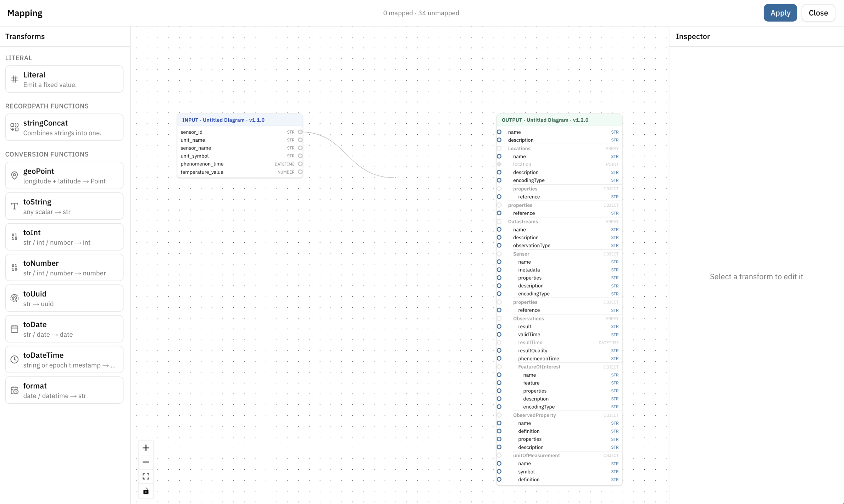The height and width of the screenshot is (504, 844).
Task: Click the phenomenon_time output port
Action: [x=300, y=164]
